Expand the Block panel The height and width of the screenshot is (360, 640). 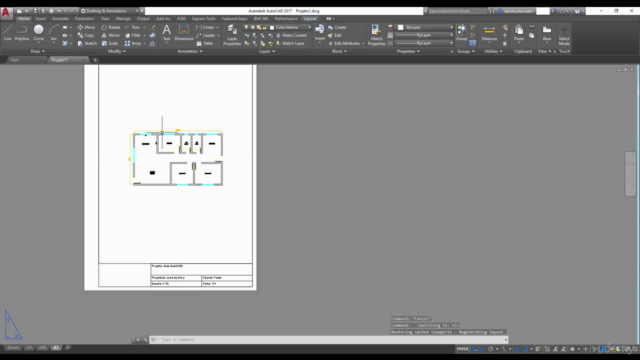[339, 51]
